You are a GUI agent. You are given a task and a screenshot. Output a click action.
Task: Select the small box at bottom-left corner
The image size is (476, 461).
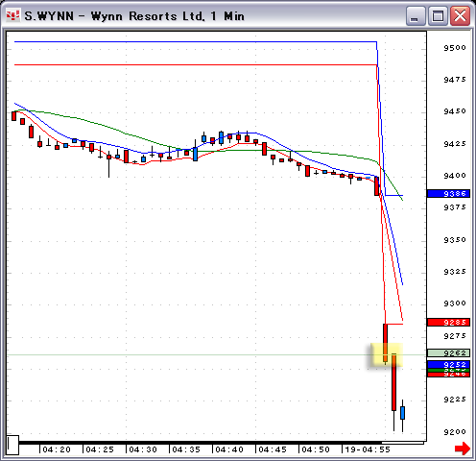[12, 445]
